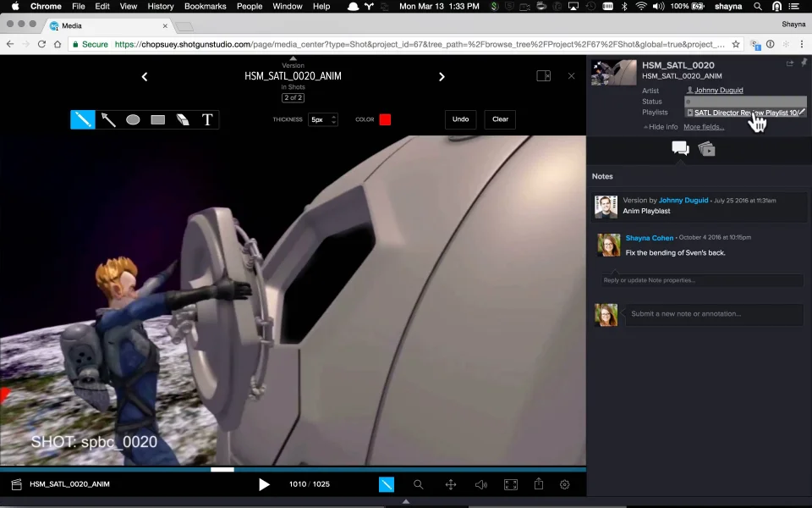Open Chrome three-dot menu
Image resolution: width=812 pixels, height=508 pixels.
tap(801, 45)
